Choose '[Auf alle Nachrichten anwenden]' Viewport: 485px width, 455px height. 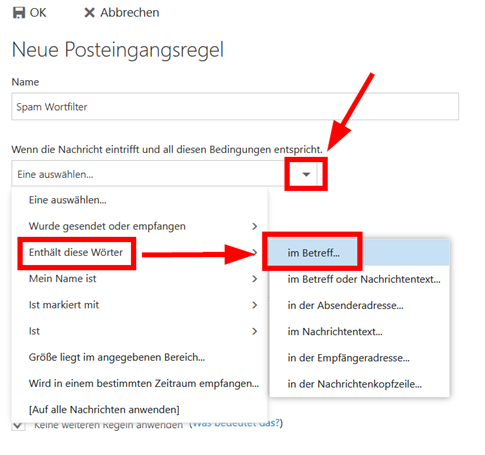click(104, 410)
